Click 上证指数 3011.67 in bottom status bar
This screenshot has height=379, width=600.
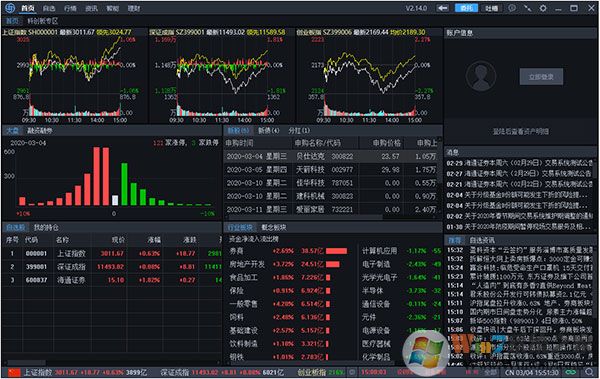pos(85,372)
